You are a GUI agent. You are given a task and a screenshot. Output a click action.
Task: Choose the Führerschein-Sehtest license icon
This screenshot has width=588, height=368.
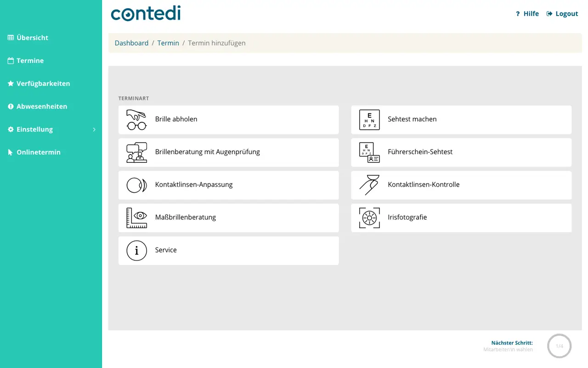[369, 152]
